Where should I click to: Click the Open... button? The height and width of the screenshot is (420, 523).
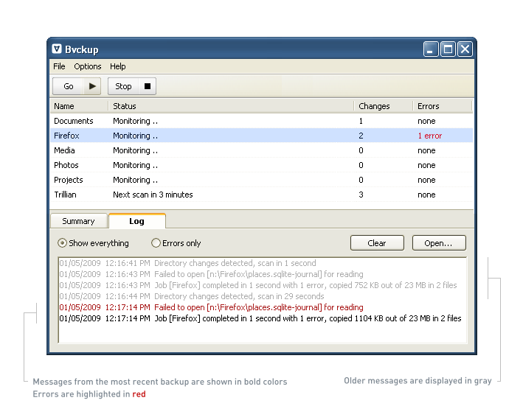[439, 243]
